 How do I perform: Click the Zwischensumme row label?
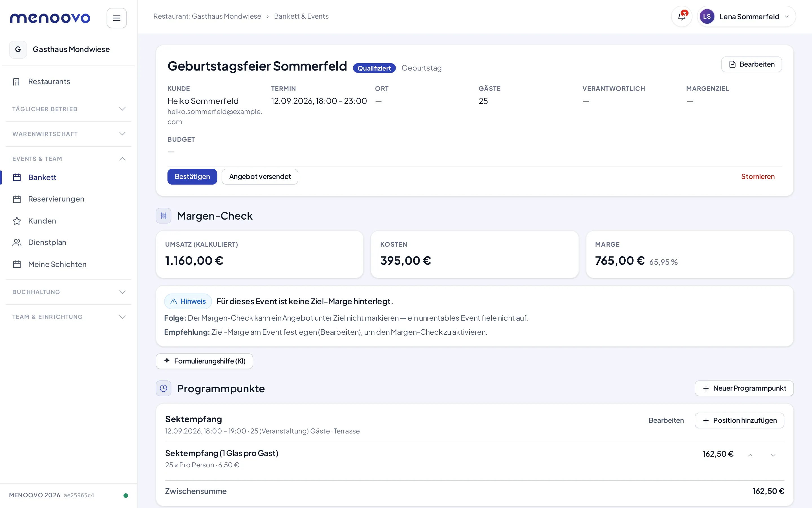[x=196, y=491]
